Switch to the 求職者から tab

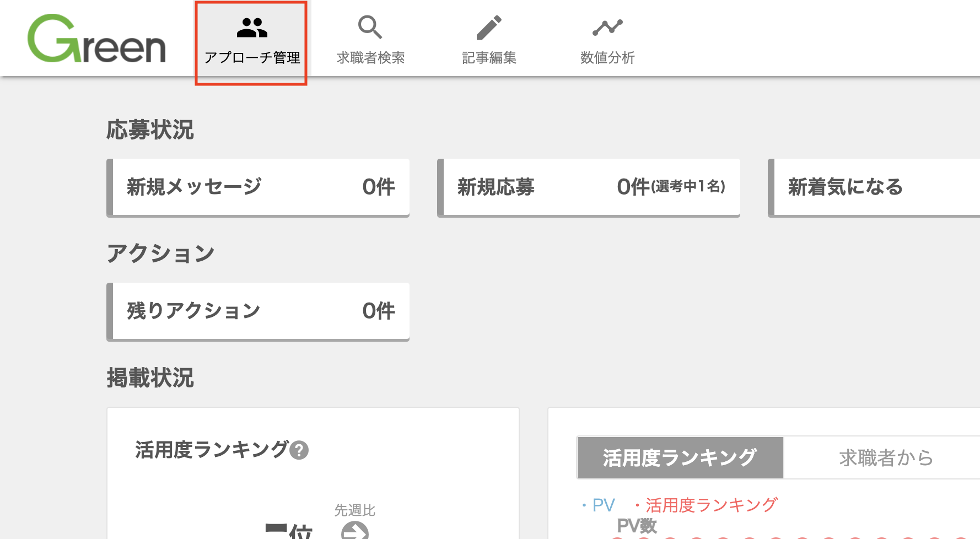(x=882, y=457)
